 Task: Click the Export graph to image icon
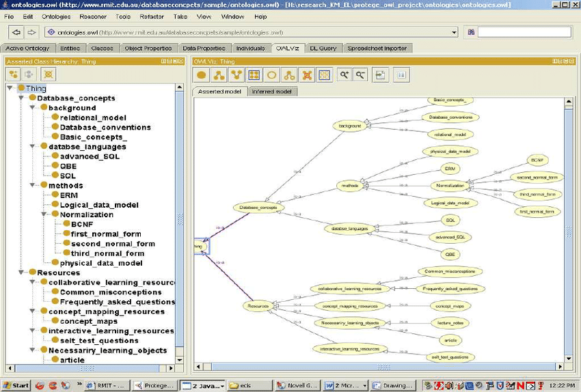pos(380,75)
